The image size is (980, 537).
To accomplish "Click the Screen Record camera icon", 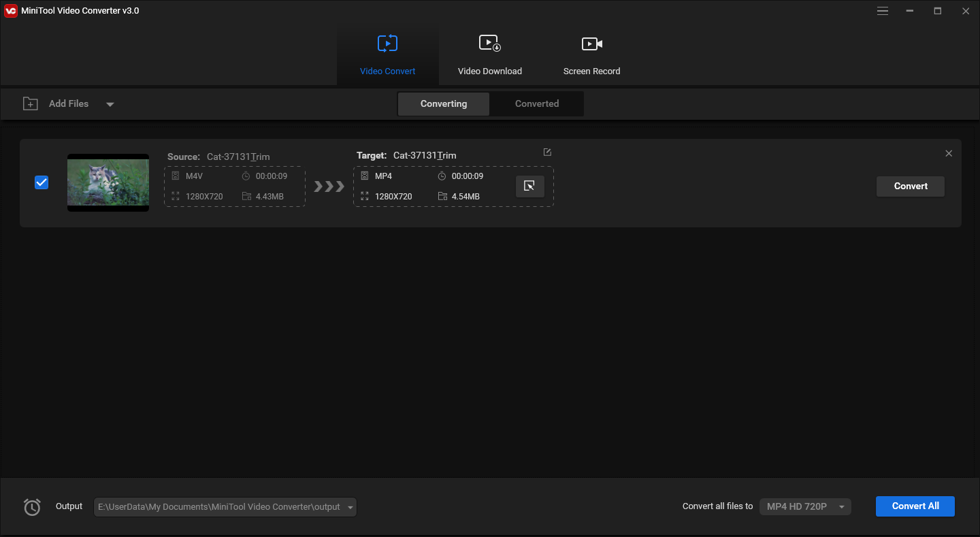I will coord(591,44).
